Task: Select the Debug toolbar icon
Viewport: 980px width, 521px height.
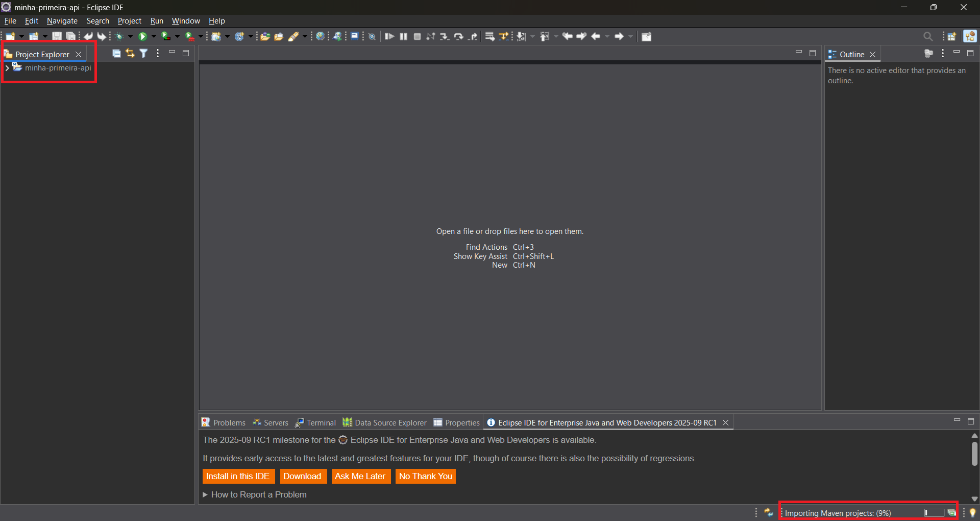Action: tap(119, 36)
